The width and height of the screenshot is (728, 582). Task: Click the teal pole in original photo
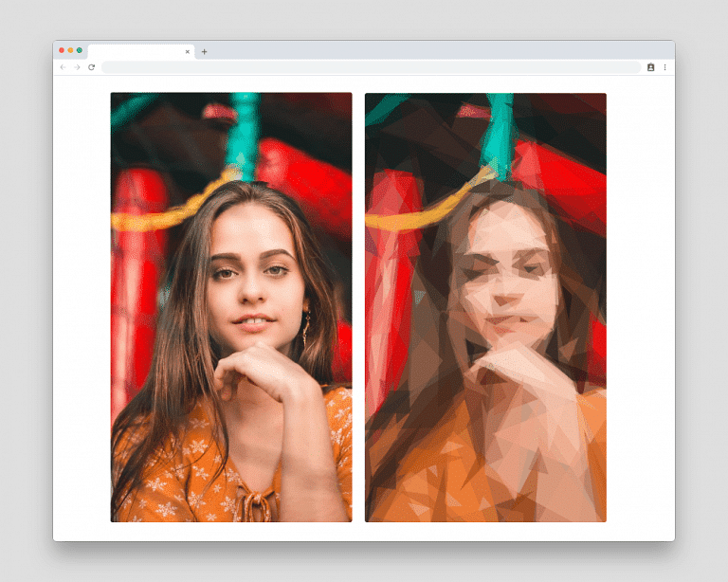click(245, 133)
